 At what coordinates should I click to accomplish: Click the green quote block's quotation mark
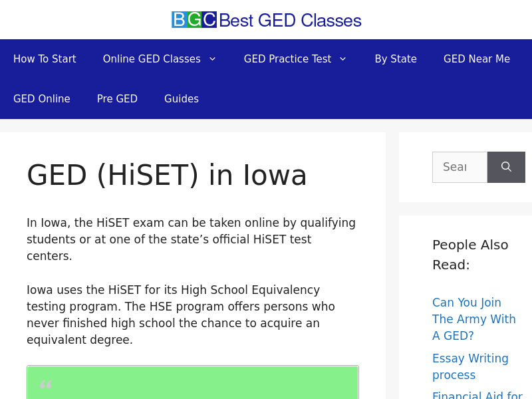[x=46, y=385]
